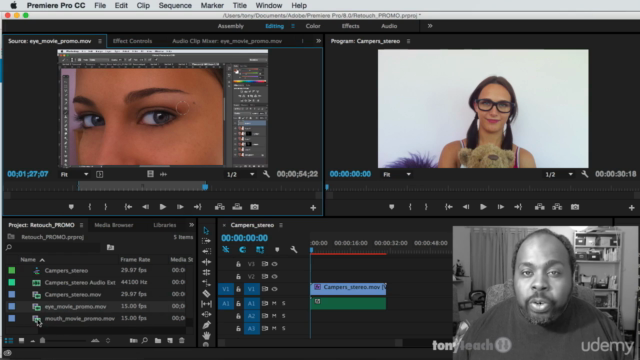Click Lift button in Program monitor

[x=540, y=207]
